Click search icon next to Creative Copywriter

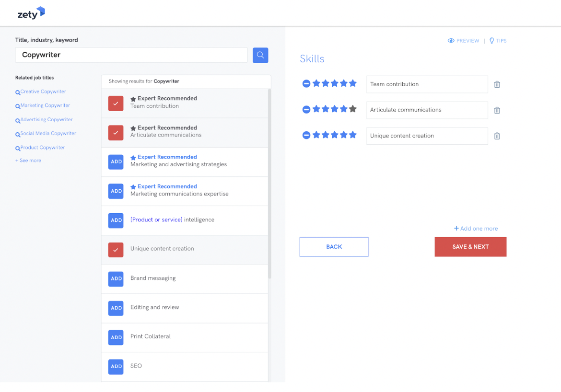(x=18, y=92)
